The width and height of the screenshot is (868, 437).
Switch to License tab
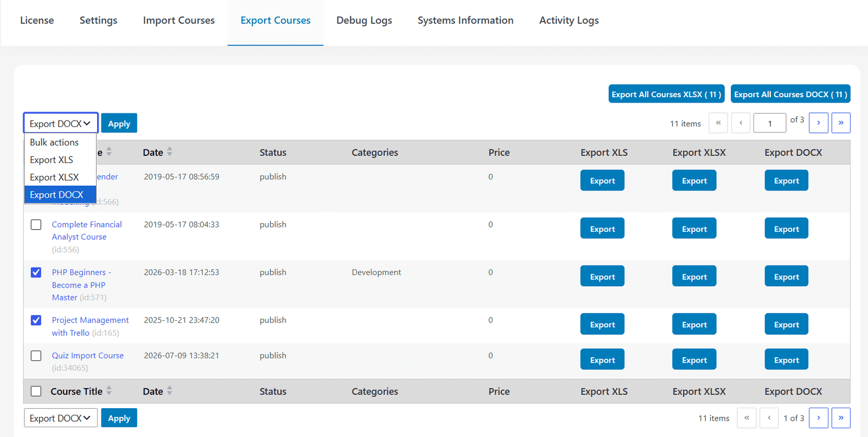point(37,20)
